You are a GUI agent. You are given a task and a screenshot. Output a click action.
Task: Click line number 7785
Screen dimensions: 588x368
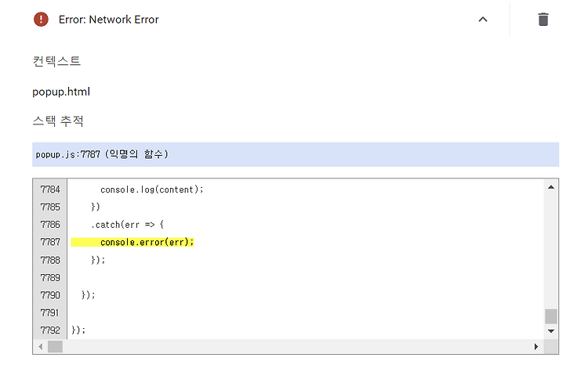50,207
